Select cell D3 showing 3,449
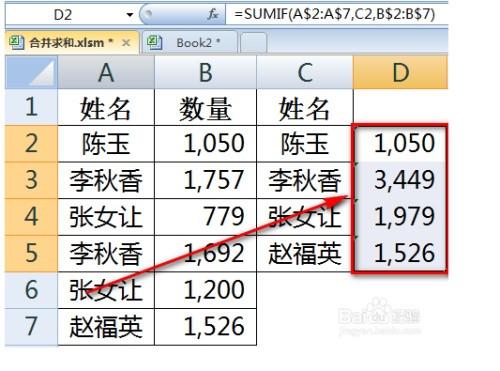 tap(400, 180)
